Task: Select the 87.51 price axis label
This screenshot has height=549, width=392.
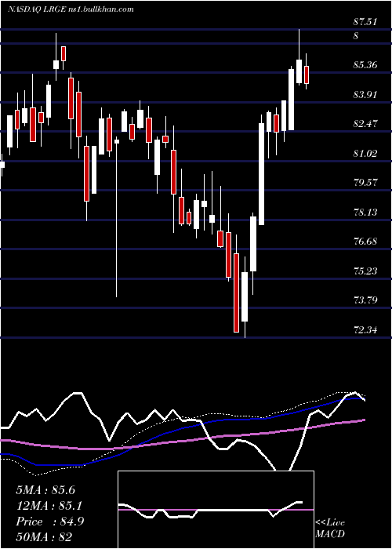Action: tap(365, 22)
